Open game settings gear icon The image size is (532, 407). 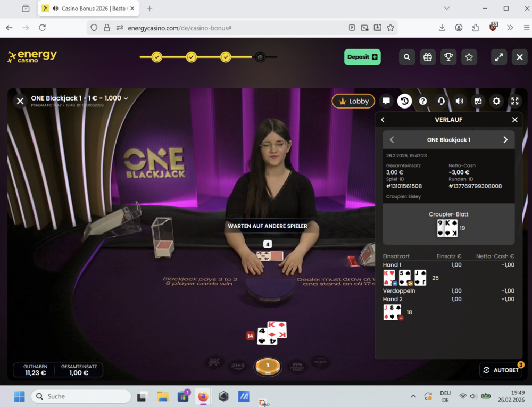tap(496, 101)
